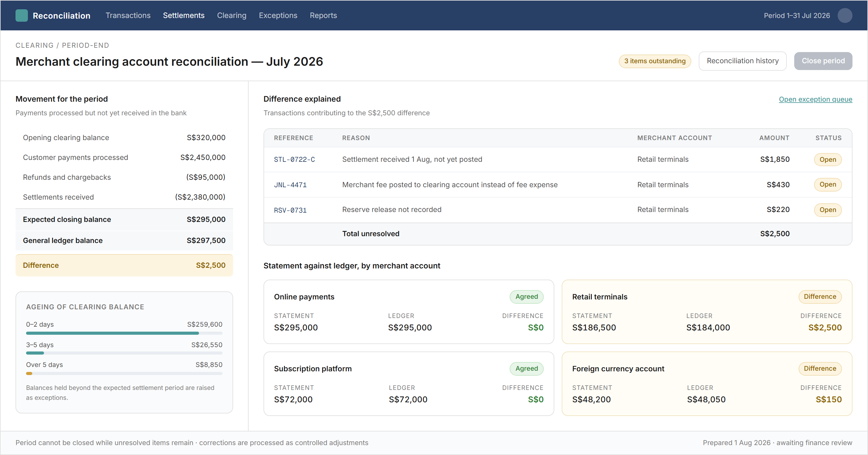The image size is (868, 455).
Task: Click the teal Reconciliation logo icon
Action: (22, 15)
